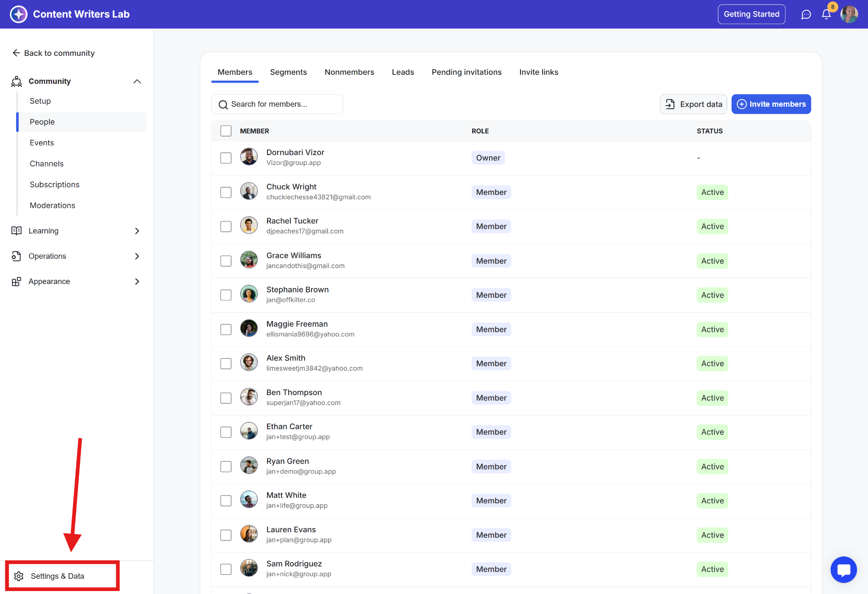Expand the Appearance section arrow
Screen dimensions: 868x594
tap(137, 282)
